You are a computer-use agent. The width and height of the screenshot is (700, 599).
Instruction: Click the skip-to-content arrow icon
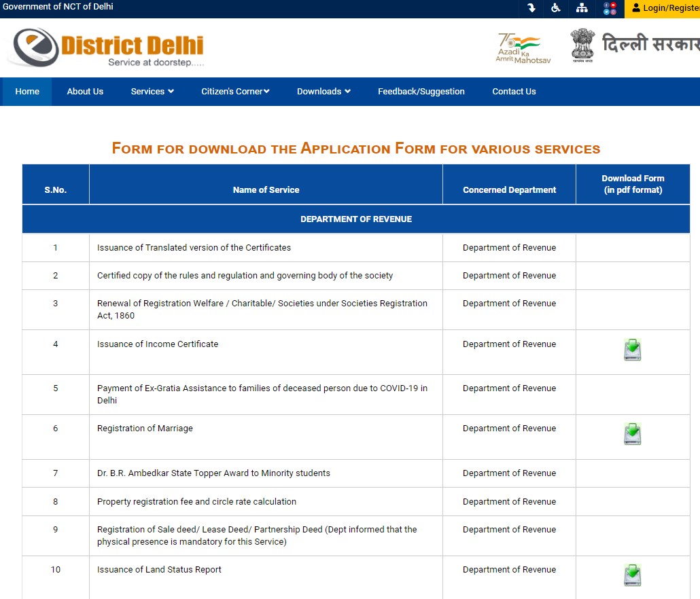pos(531,9)
